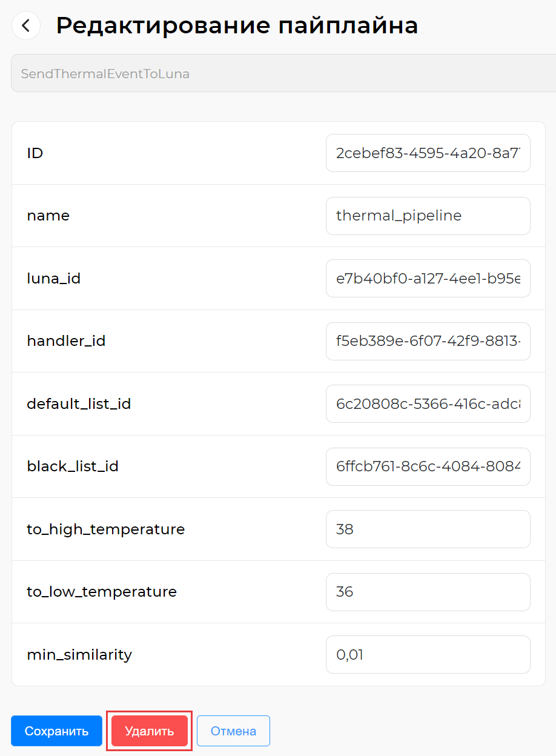
Task: Click the black_list_id row label
Action: pos(73,466)
